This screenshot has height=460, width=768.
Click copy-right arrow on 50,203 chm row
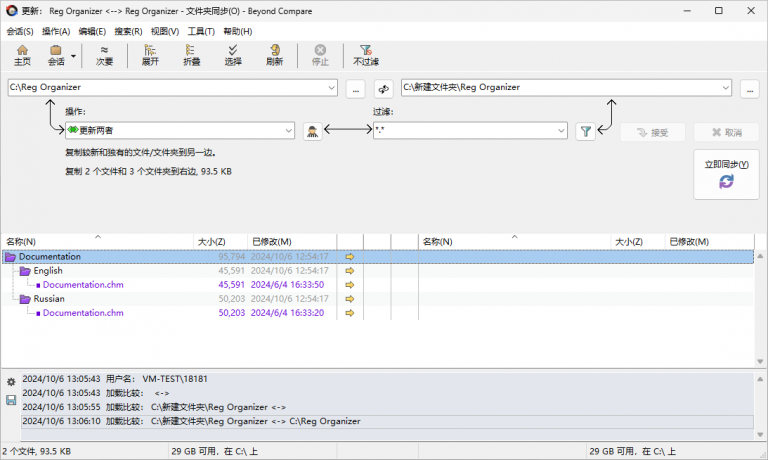(x=350, y=313)
